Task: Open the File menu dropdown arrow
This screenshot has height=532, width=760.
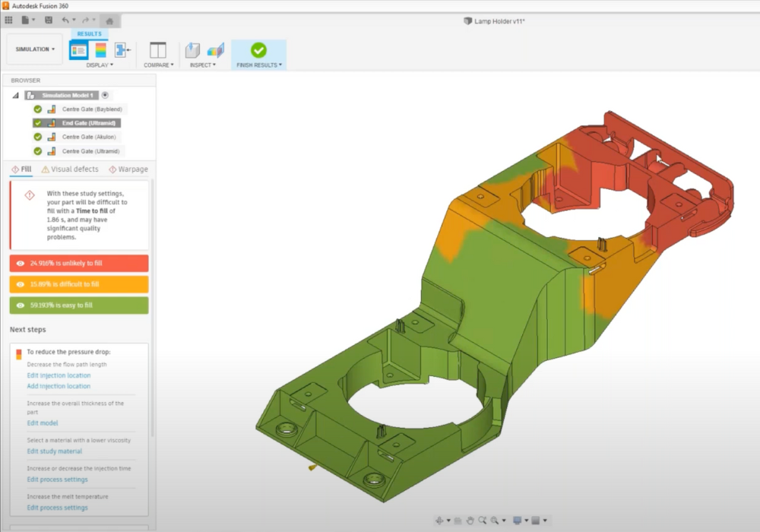Action: [34, 20]
